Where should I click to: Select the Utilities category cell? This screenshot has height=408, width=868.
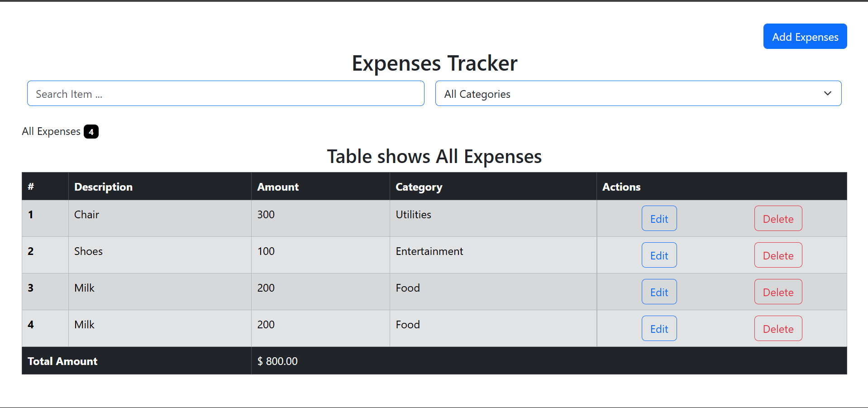[x=413, y=215]
